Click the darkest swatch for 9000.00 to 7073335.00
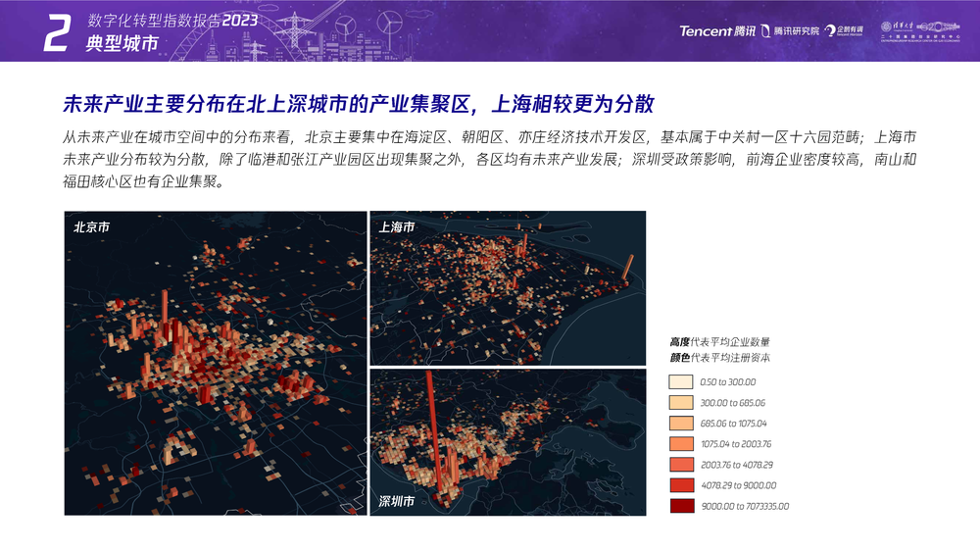This screenshot has width=980, height=551. [x=681, y=506]
